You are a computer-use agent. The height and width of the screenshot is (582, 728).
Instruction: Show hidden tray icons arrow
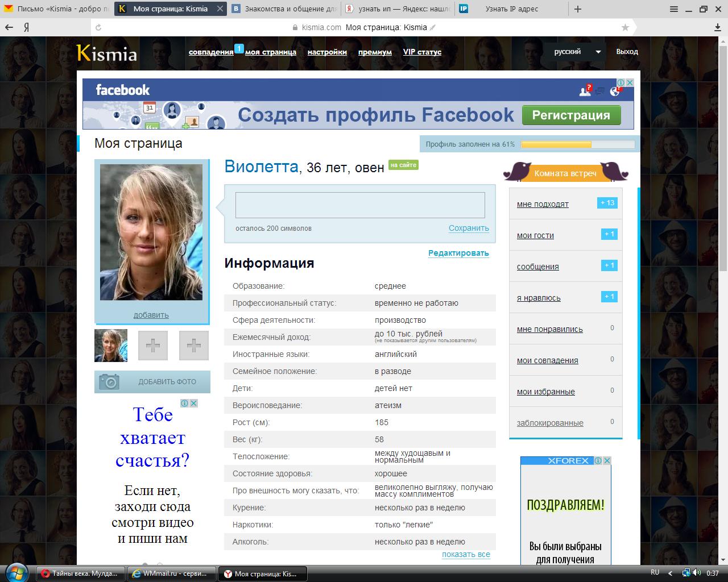click(670, 573)
